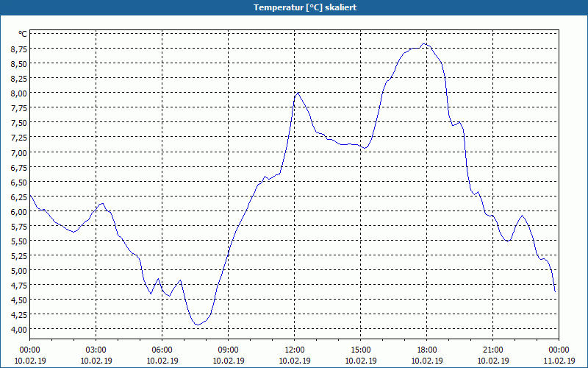Viewport: 588px width, 368px height.
Task: Click the 4,50 y-axis value
Action: tap(20, 300)
